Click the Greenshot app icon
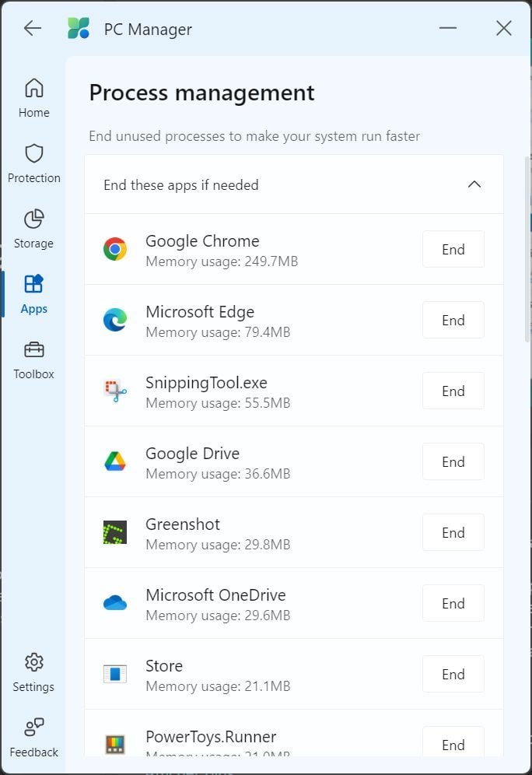This screenshot has height=775, width=532. point(115,532)
